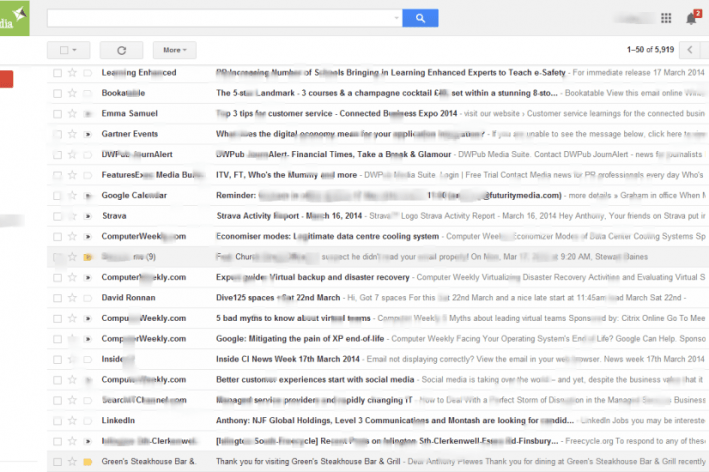
Task: Open the Strava Activity Report email
Action: [378, 216]
